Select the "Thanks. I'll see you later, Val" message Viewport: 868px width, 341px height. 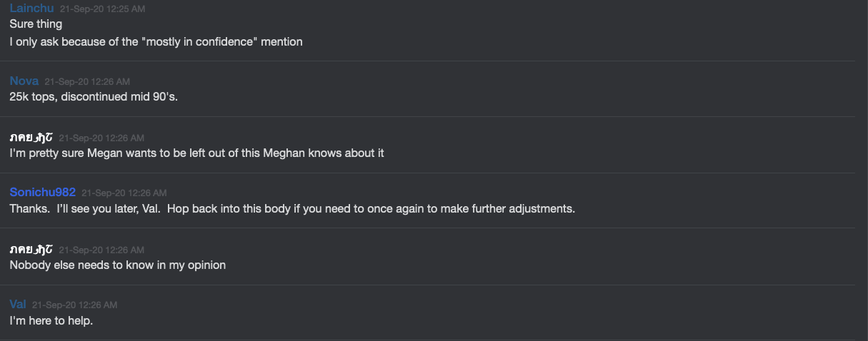(292, 209)
